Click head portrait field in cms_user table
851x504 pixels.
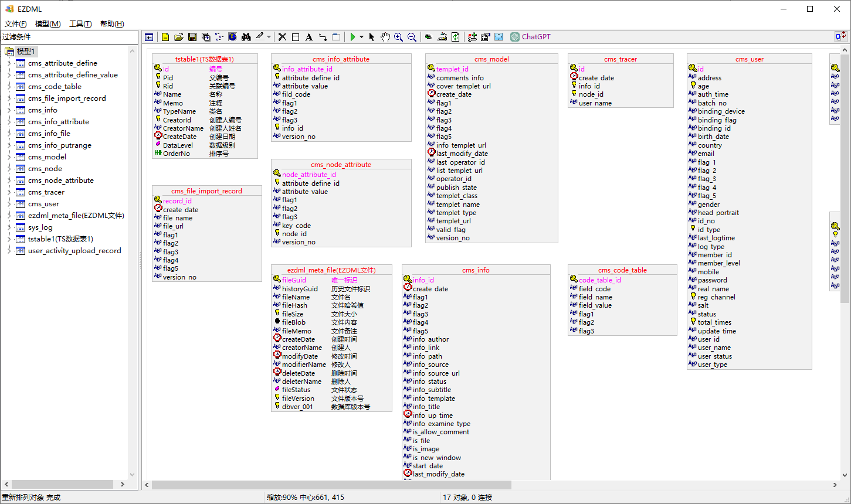tap(718, 213)
